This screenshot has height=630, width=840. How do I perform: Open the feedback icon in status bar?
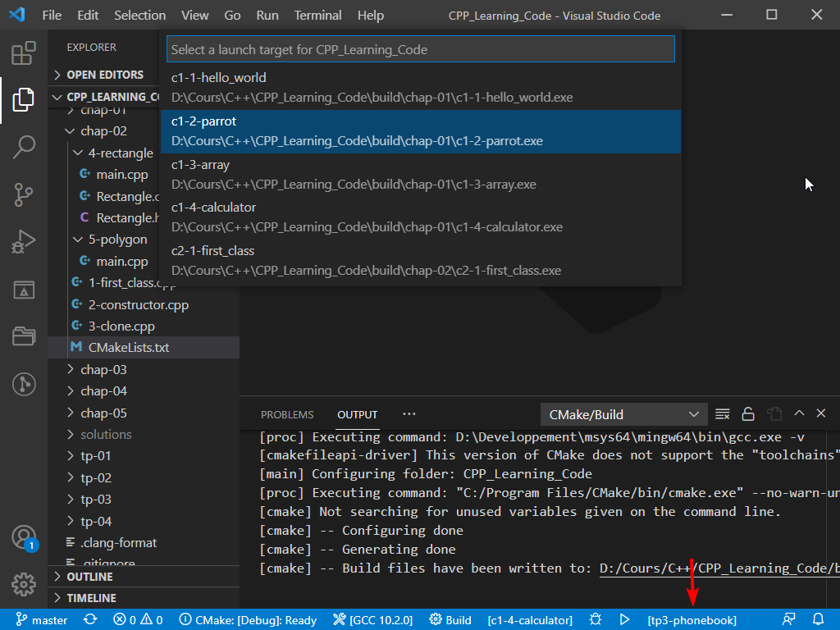(x=788, y=620)
